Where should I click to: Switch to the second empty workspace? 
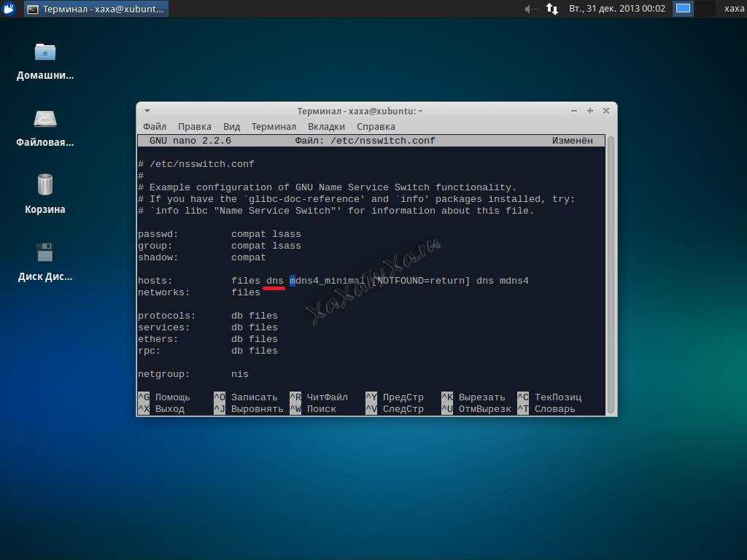click(x=704, y=9)
